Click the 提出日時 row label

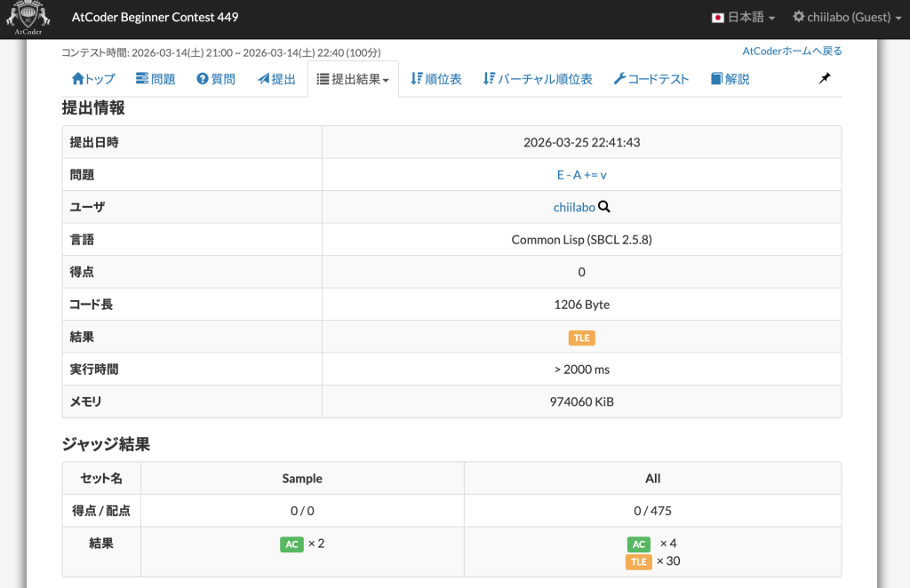[x=94, y=142]
